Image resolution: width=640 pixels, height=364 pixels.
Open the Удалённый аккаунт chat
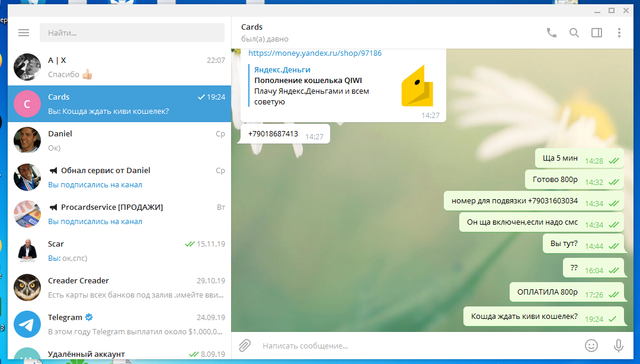click(119, 353)
